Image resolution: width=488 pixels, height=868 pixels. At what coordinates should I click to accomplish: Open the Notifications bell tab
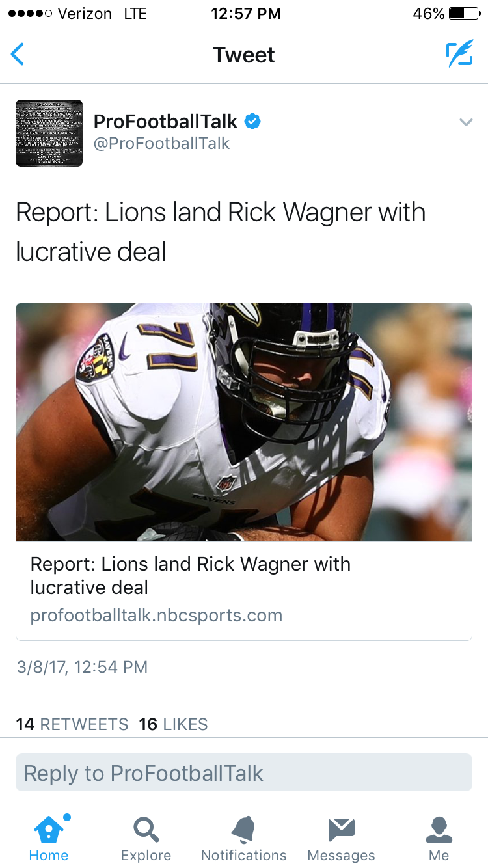(244, 838)
